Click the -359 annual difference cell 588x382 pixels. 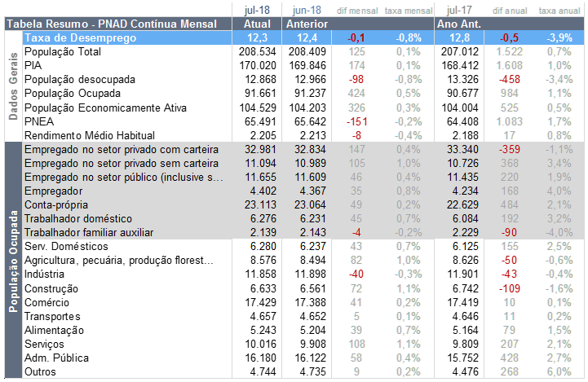coord(509,149)
